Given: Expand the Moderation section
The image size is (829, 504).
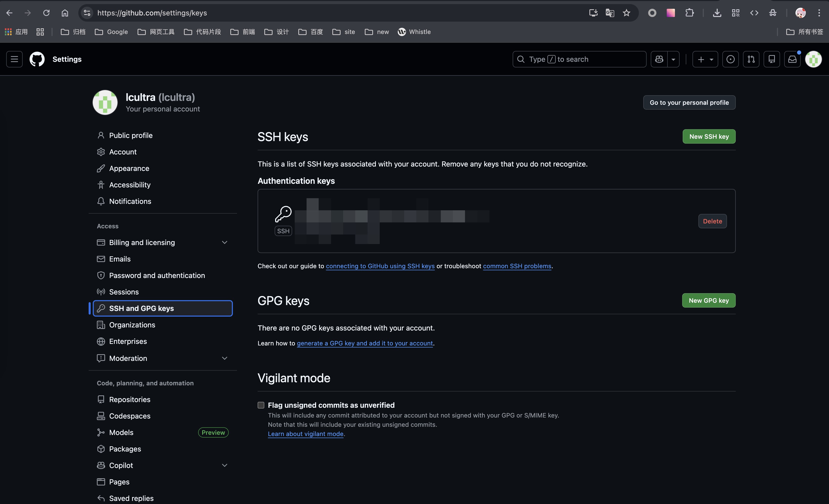Looking at the screenshot, I should click(x=225, y=358).
